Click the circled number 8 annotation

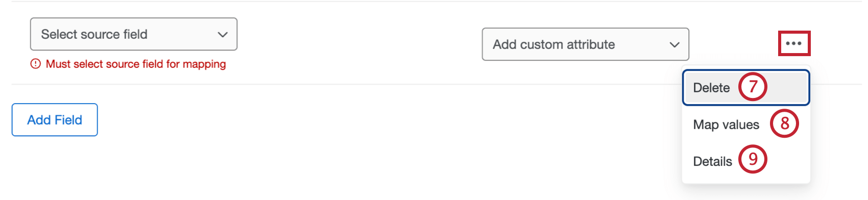[x=784, y=123]
